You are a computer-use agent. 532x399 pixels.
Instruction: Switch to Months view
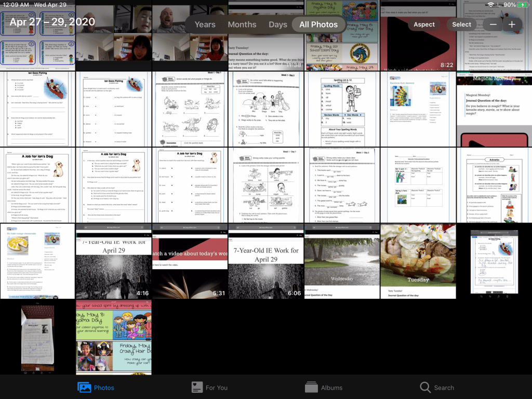pyautogui.click(x=242, y=24)
